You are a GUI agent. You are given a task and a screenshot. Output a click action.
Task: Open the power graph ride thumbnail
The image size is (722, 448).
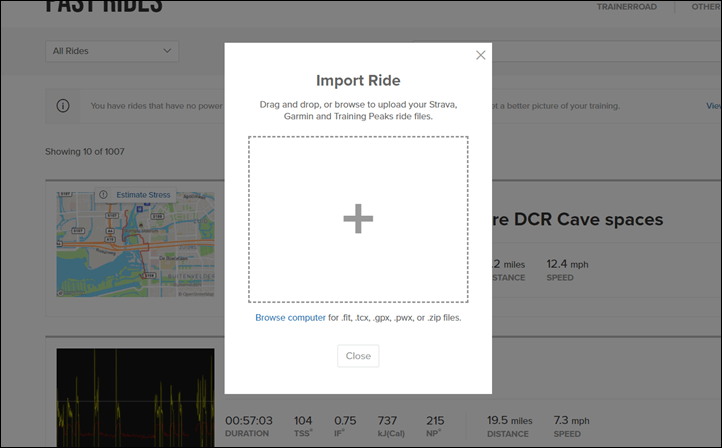135,398
